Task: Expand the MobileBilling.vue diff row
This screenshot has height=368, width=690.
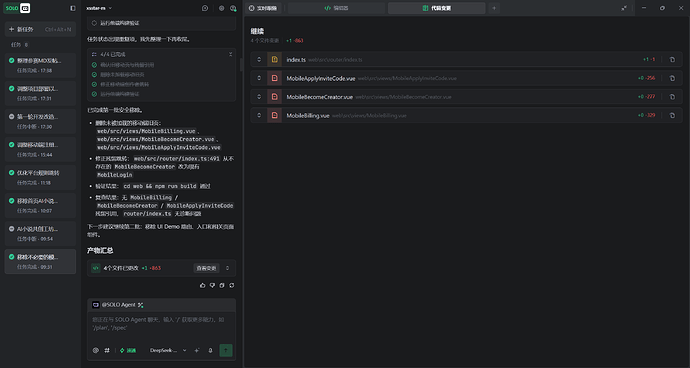Action: tap(259, 115)
